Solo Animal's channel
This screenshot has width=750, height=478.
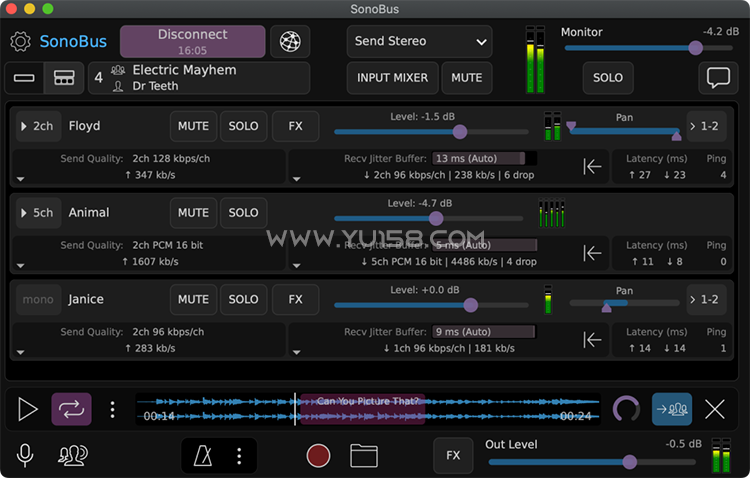click(243, 213)
